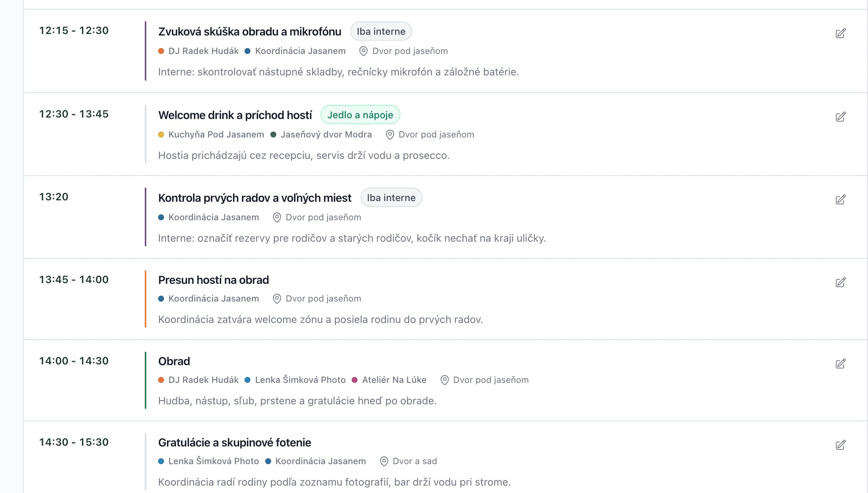Click location pin icon in the Obrad row
This screenshot has width=868, height=493.
pos(444,380)
